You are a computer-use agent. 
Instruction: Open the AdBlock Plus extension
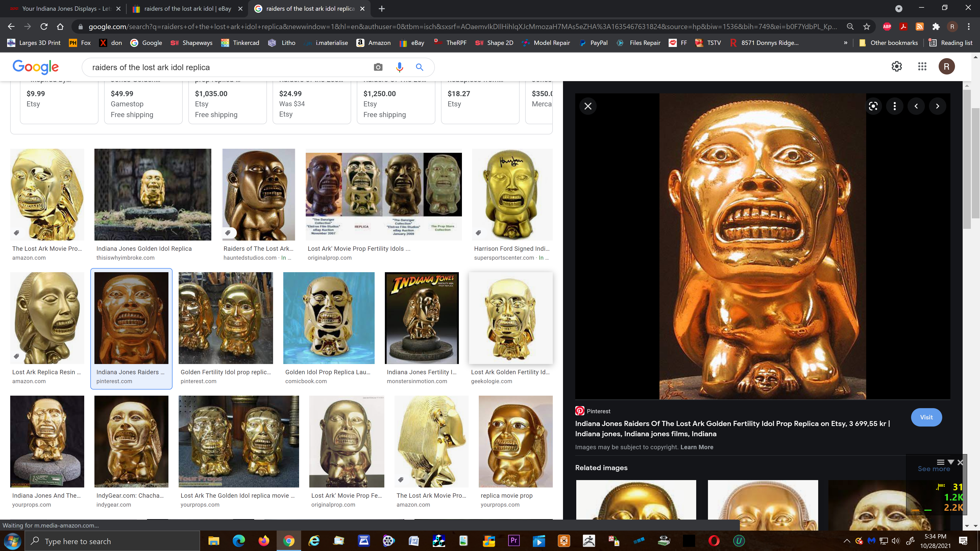[887, 27]
